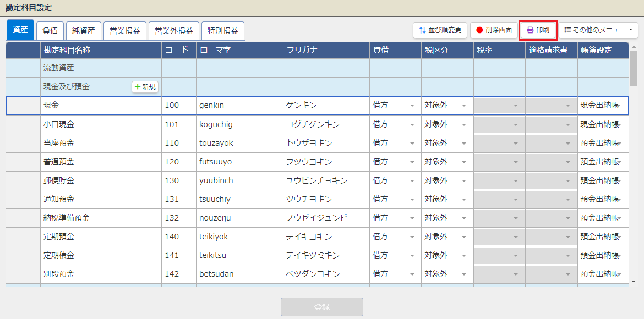Open その他のメニュー dropdown menu
This screenshot has height=319, width=644.
click(598, 30)
